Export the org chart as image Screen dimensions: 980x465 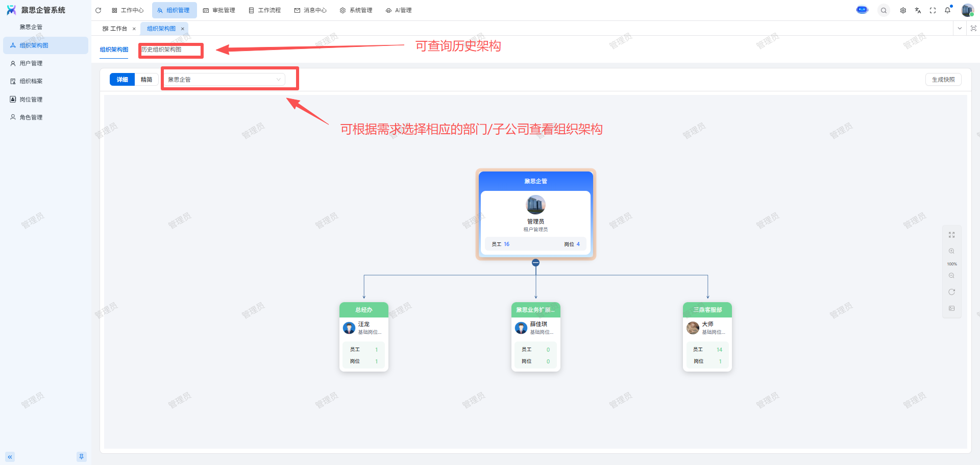(x=951, y=308)
